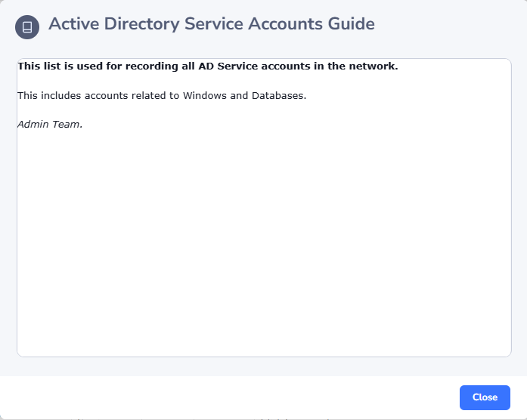
Task: Click the word 'Databases' in the guide
Action: point(279,96)
